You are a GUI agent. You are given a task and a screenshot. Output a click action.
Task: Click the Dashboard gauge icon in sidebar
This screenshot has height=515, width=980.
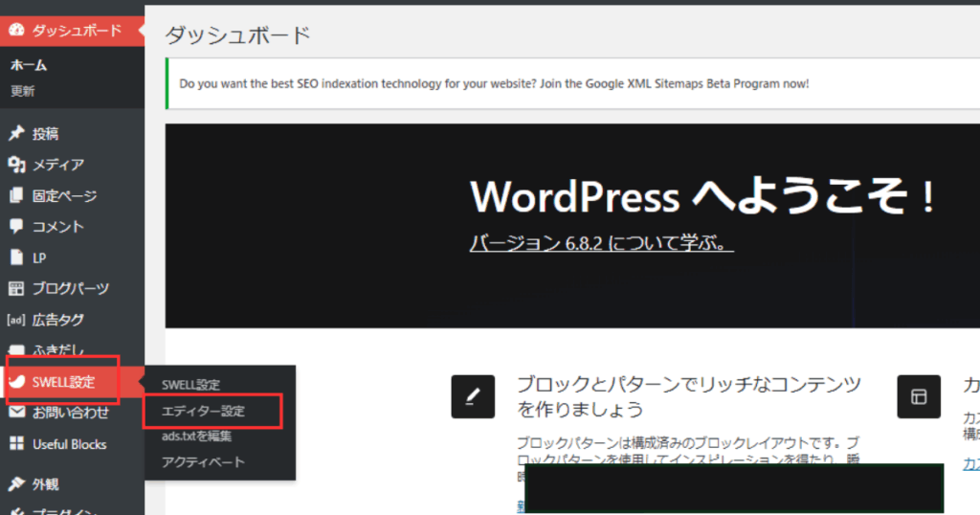click(16, 31)
